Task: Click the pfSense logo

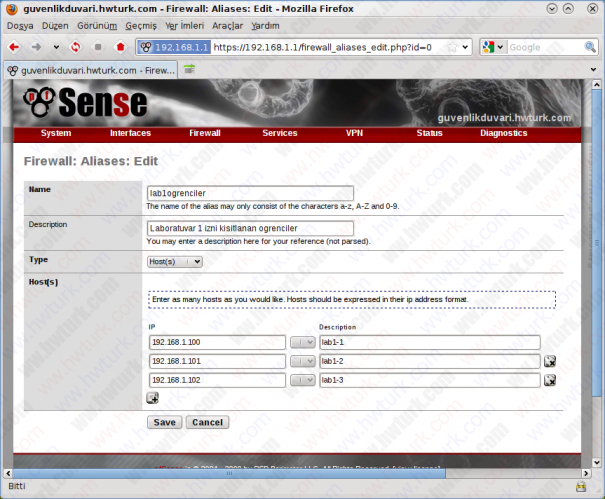Action: point(85,102)
